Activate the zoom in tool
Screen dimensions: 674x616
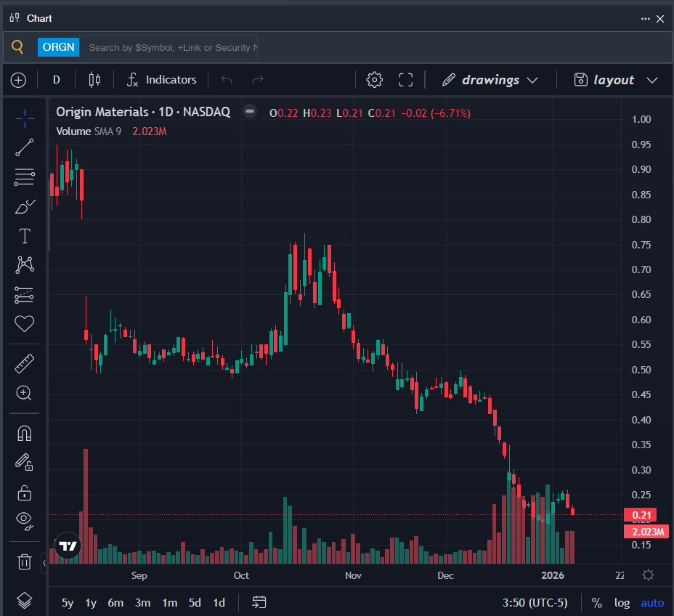[25, 394]
